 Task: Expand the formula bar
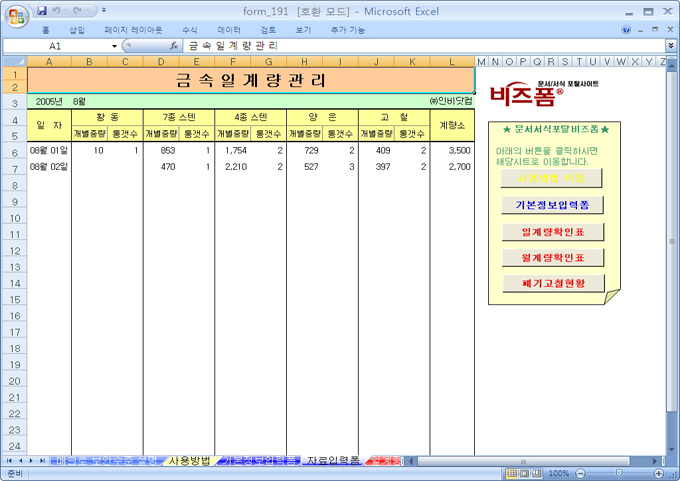click(x=670, y=46)
